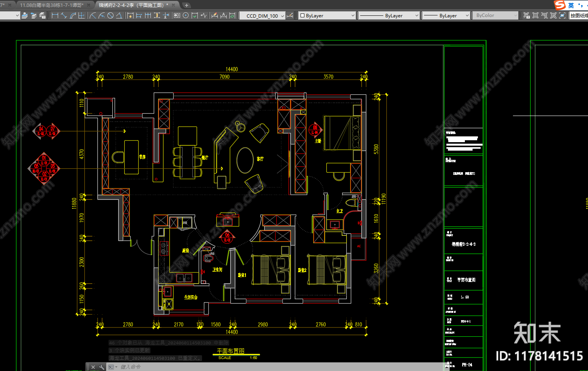Select the Dimension Text Edit tool
The height and width of the screenshot is (371, 588).
[x=224, y=15]
